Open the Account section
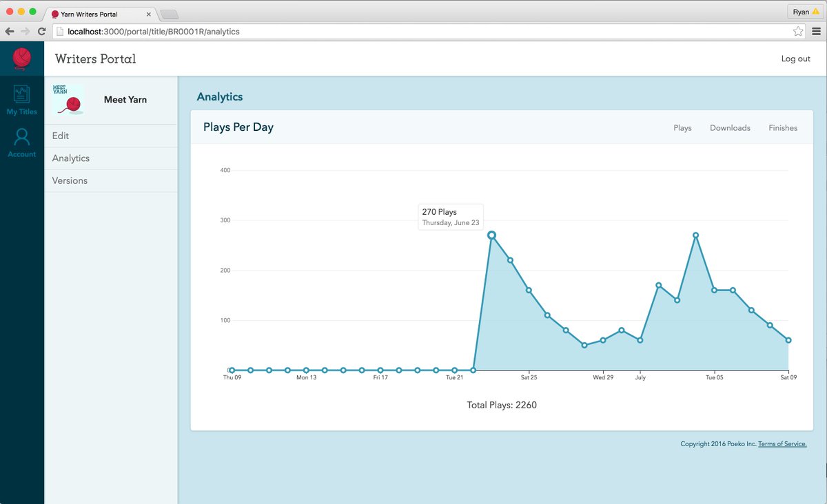This screenshot has height=504, width=827. pyautogui.click(x=22, y=143)
